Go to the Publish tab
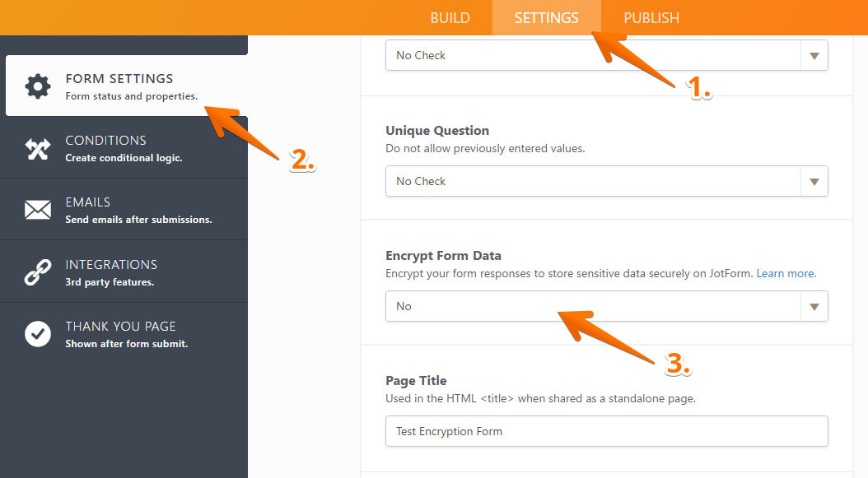The image size is (868, 478). point(651,18)
